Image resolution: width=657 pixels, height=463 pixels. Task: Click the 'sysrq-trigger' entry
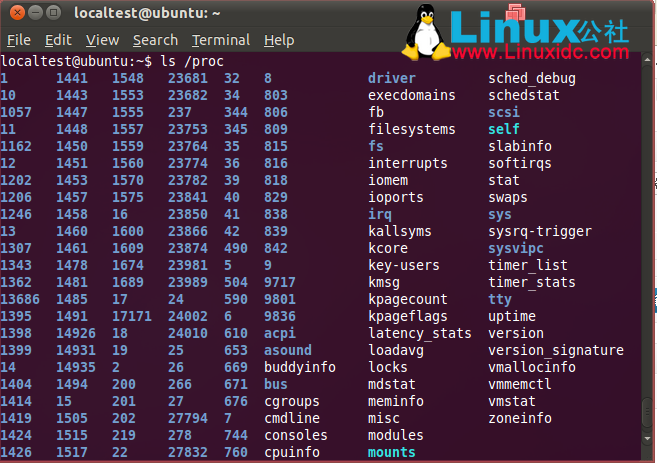pos(540,231)
